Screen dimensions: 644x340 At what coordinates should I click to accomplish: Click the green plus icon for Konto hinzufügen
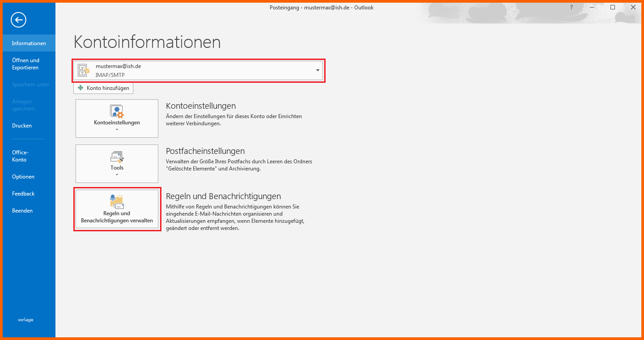tap(80, 88)
